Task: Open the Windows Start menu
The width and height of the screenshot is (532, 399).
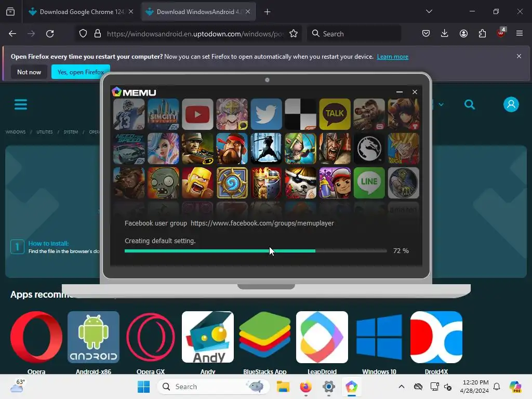Action: coord(143,387)
